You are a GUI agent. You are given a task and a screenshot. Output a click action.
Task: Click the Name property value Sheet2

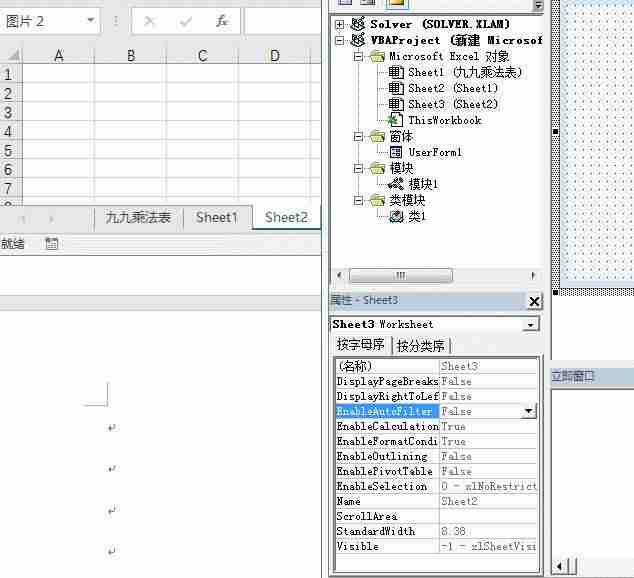point(488,501)
